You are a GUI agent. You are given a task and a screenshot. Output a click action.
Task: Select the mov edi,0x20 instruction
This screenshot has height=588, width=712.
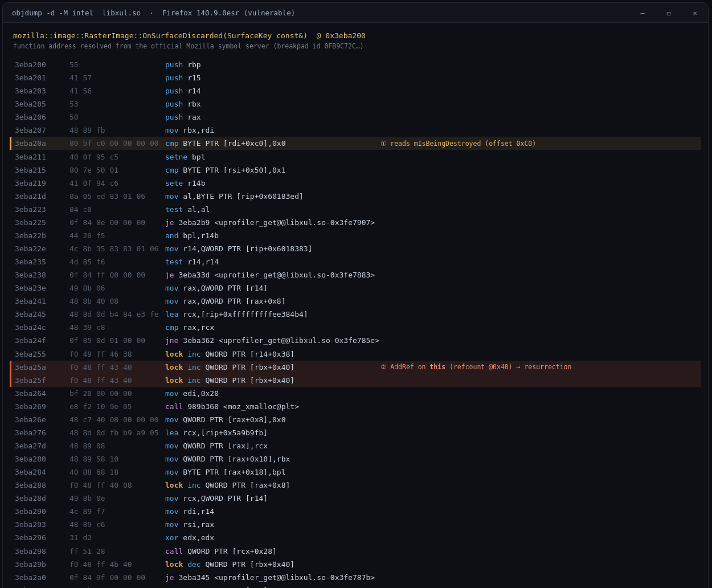tap(192, 393)
